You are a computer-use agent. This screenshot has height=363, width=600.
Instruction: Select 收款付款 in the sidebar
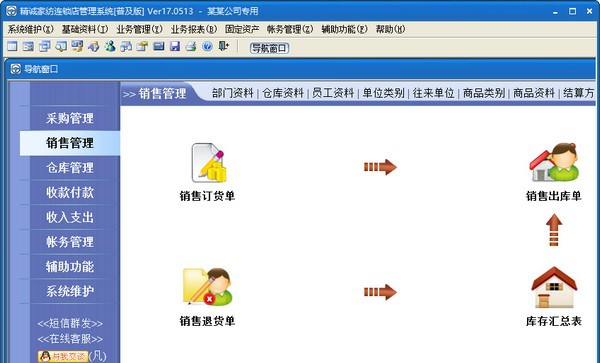[x=70, y=192]
